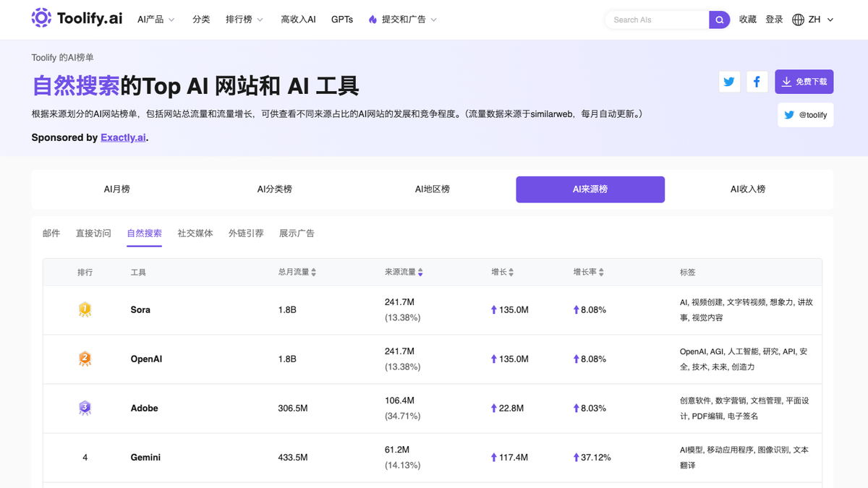Open the Exactly.ai sponsor link
868x488 pixels.
click(123, 137)
